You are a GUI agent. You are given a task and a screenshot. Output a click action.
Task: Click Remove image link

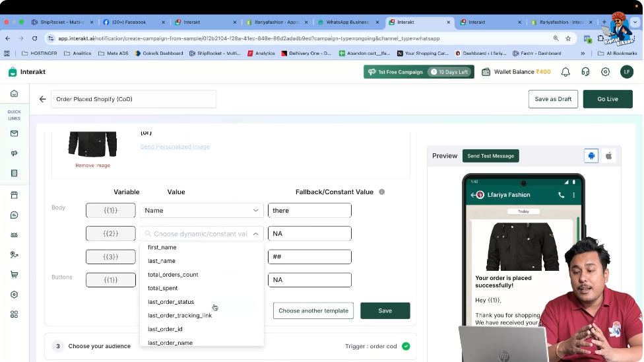[92, 165]
